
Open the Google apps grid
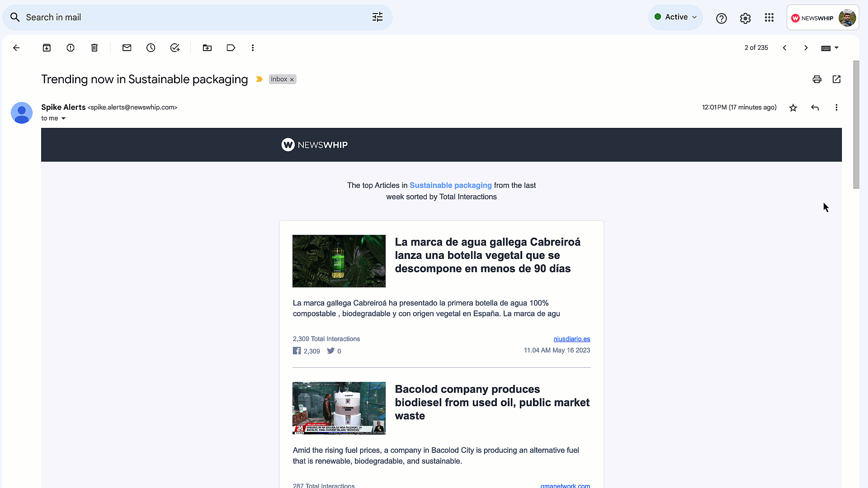(x=769, y=18)
